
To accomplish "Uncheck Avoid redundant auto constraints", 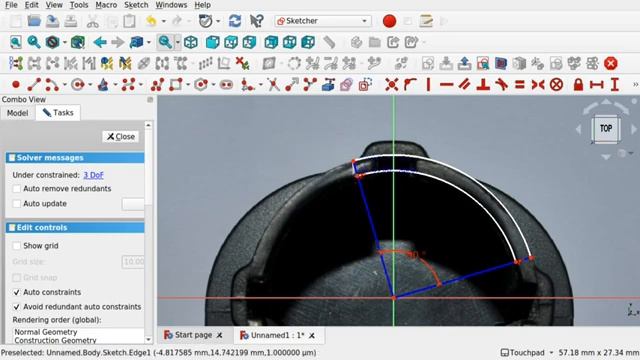I will 17,307.
